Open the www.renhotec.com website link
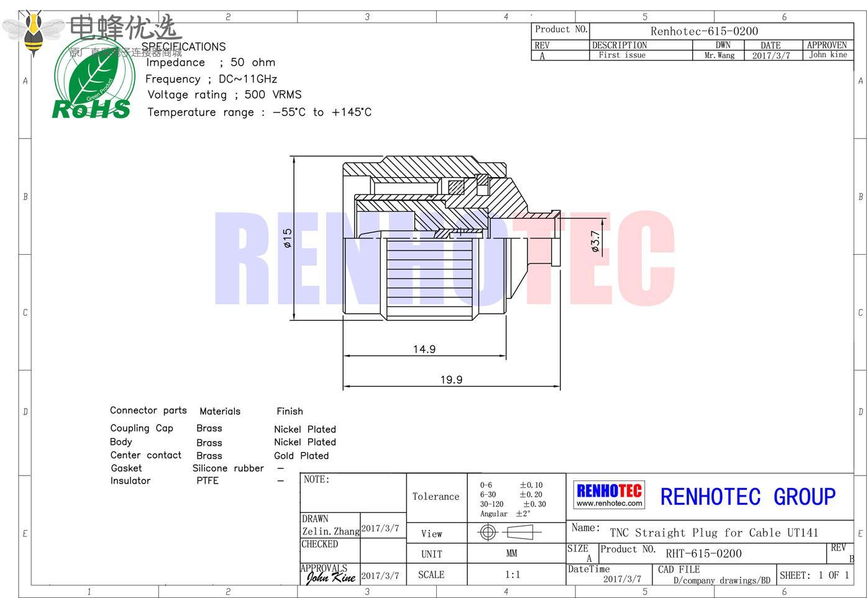 pyautogui.click(x=609, y=504)
